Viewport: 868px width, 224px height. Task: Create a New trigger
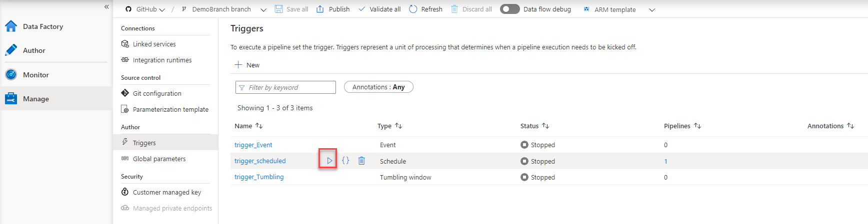click(247, 65)
